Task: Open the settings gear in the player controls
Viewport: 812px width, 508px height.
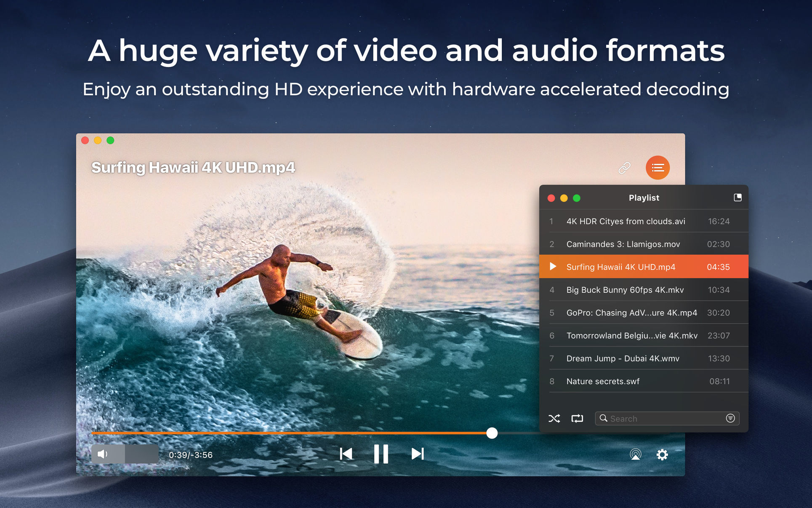Action: point(662,455)
